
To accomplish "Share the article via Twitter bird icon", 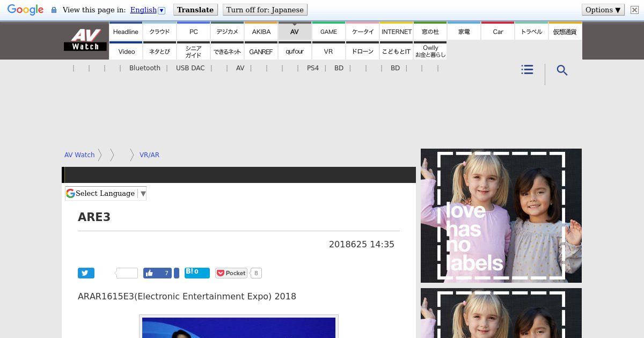I will point(86,273).
